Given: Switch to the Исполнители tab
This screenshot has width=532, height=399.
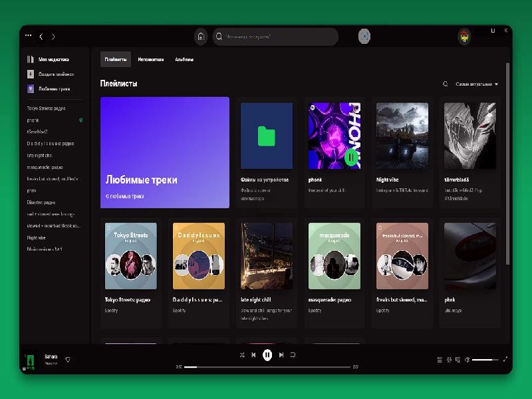Looking at the screenshot, I should (151, 59).
